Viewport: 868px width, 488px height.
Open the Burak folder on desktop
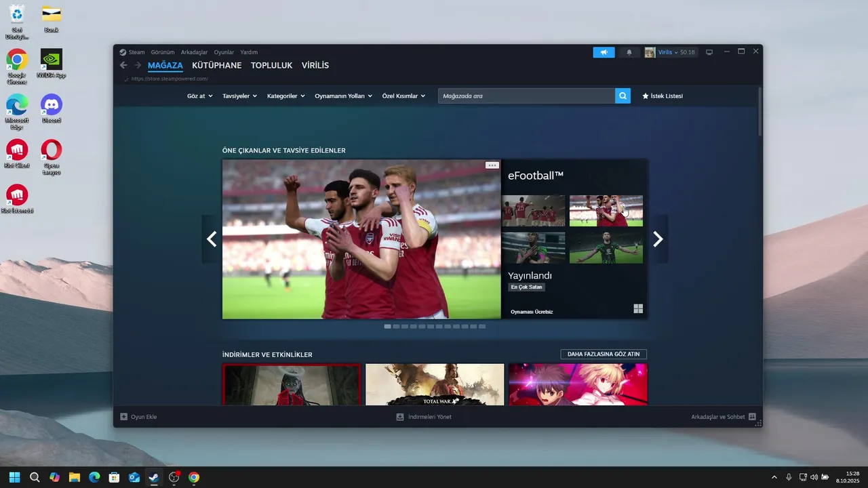[x=52, y=18]
